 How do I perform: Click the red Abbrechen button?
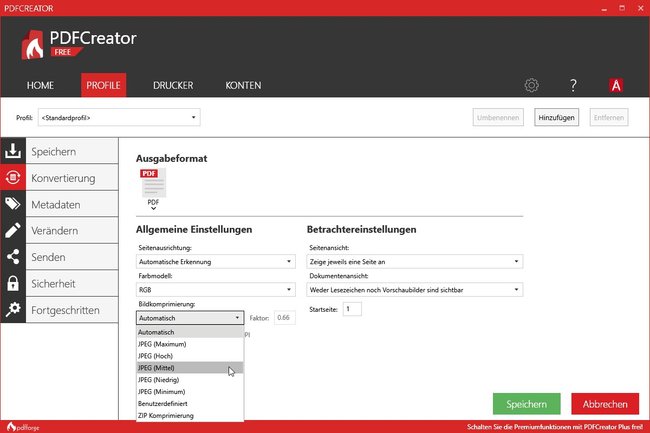(605, 404)
